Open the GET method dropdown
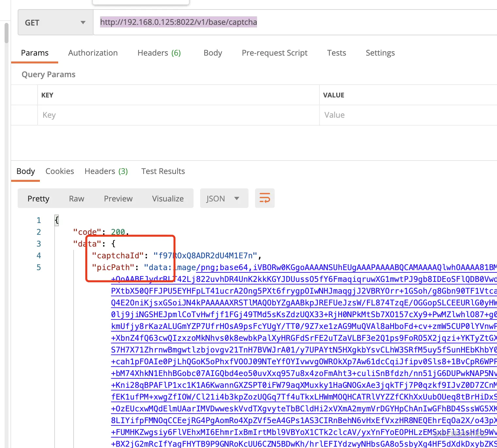Image resolution: width=497 pixels, height=448 pixels. tap(56, 23)
